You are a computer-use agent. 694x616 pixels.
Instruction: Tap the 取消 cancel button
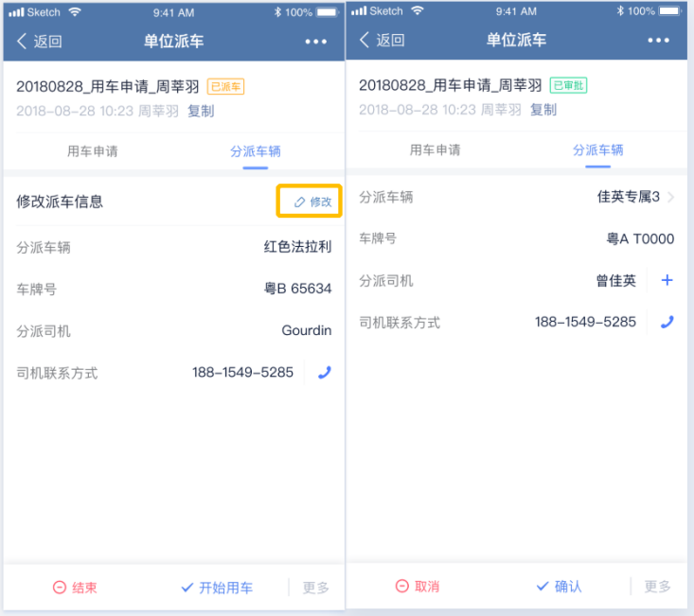coord(418,587)
